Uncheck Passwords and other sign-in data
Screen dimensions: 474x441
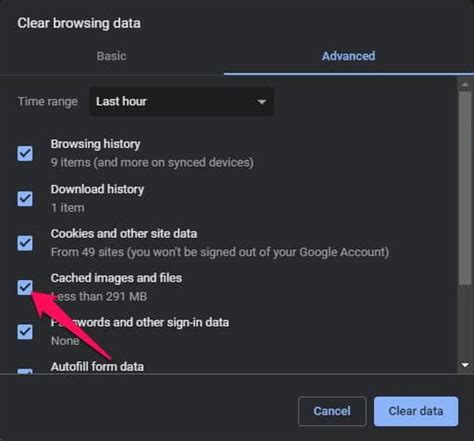coord(25,332)
